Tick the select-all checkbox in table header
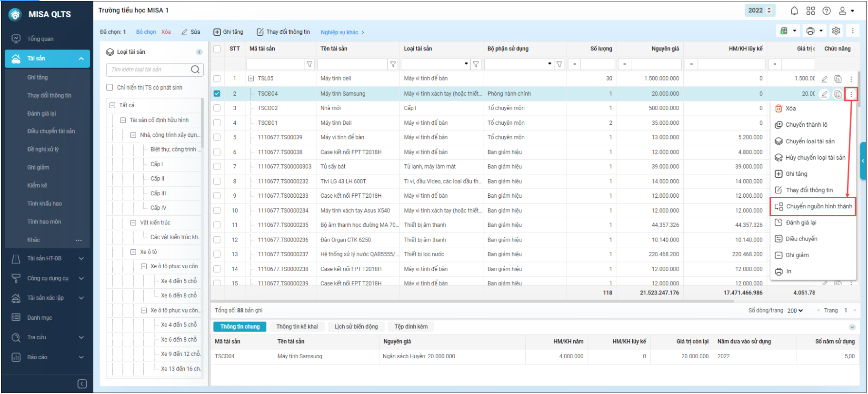Image resolution: width=868 pixels, height=394 pixels. click(217, 49)
